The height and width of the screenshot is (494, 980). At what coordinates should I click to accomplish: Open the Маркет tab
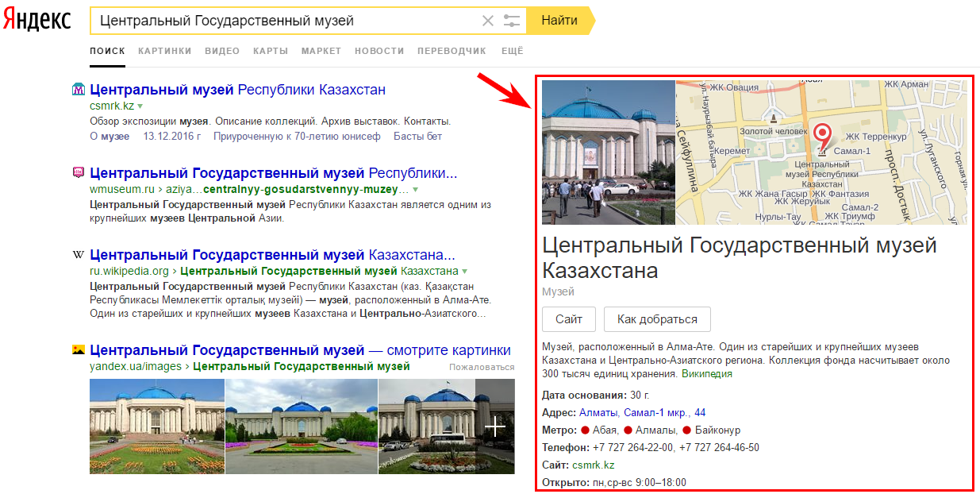point(321,51)
